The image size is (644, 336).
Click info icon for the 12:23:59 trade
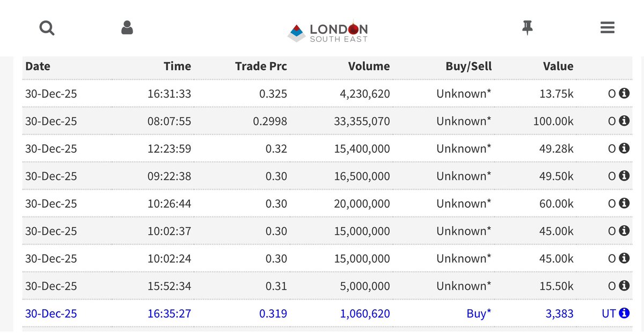pyautogui.click(x=624, y=148)
